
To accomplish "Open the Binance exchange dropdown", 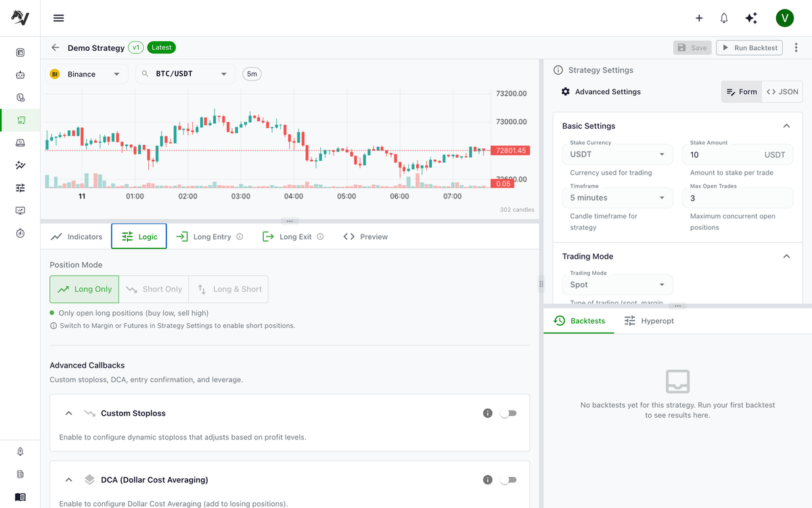I will pos(87,74).
